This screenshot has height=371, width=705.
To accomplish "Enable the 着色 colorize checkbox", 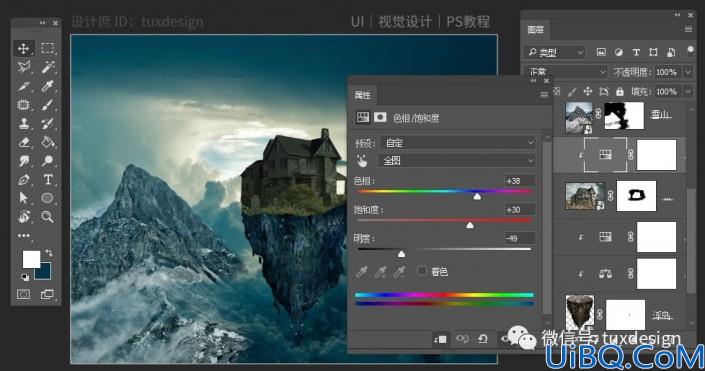I will [x=422, y=271].
